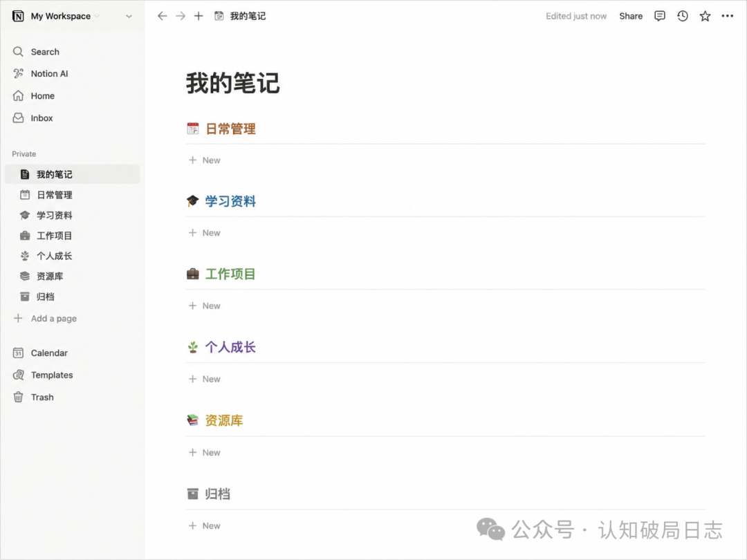This screenshot has height=560, width=747.
Task: Click the calendar icon beside sidebar 日常管理
Action: click(25, 195)
